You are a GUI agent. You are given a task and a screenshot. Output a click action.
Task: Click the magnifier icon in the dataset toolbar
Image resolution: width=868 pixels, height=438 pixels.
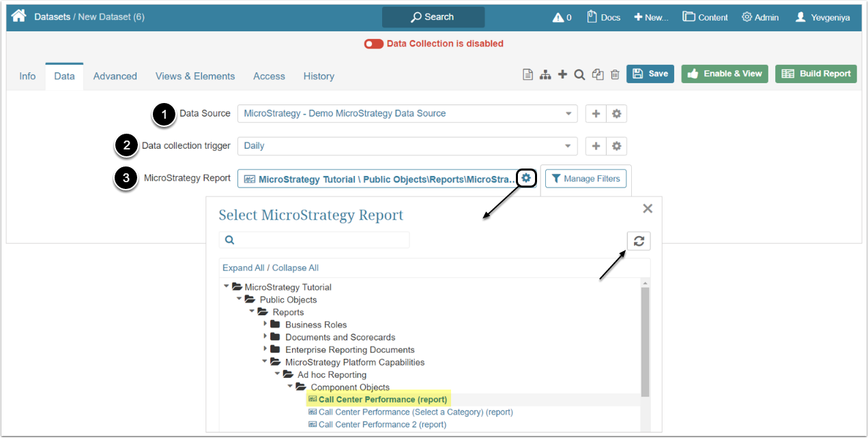[x=579, y=74]
